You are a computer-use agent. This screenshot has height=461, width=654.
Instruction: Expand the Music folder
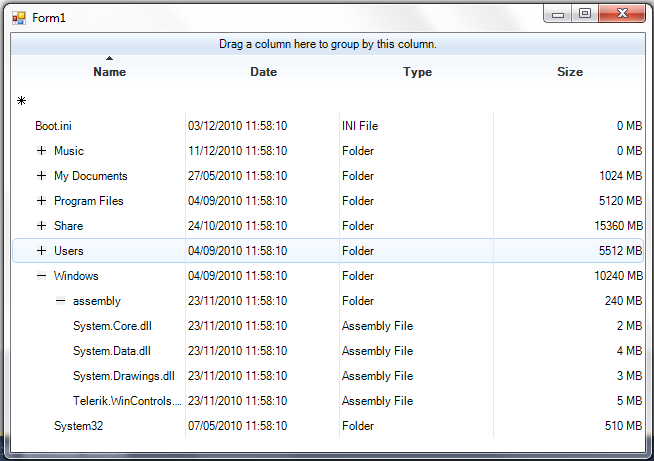(x=41, y=151)
